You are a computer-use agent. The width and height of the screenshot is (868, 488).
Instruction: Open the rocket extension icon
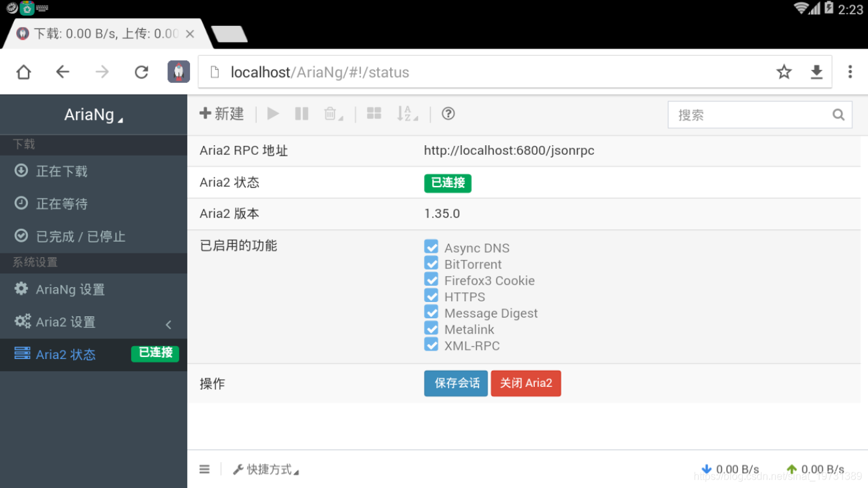tap(179, 72)
